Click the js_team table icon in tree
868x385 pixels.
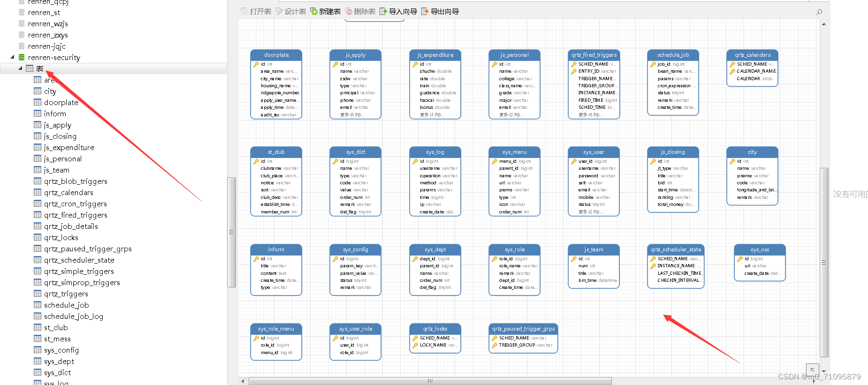[38, 170]
